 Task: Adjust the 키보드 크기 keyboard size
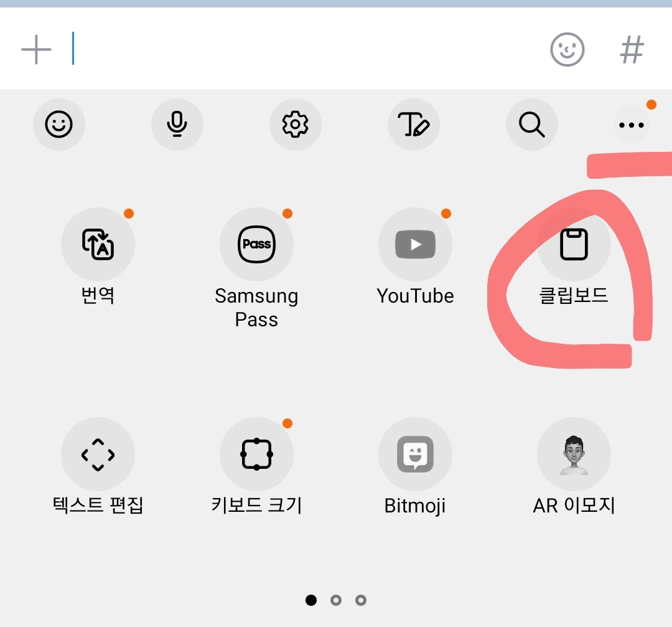pos(256,454)
